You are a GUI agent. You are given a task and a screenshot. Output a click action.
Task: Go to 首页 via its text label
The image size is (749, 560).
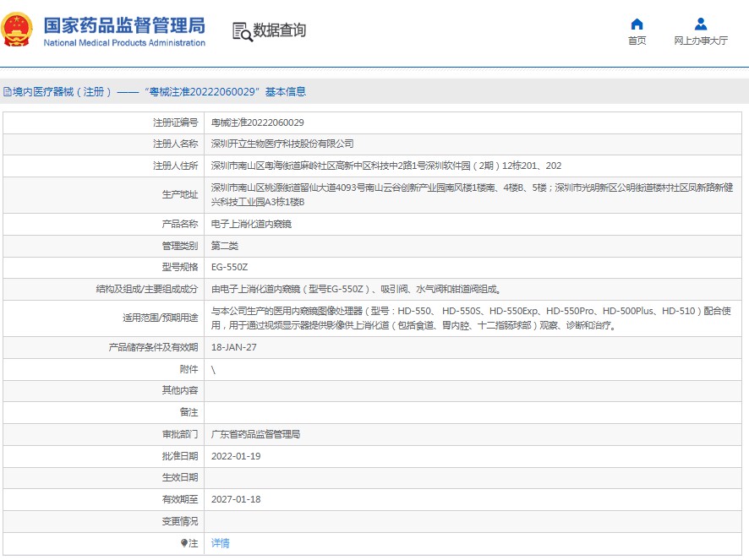637,41
